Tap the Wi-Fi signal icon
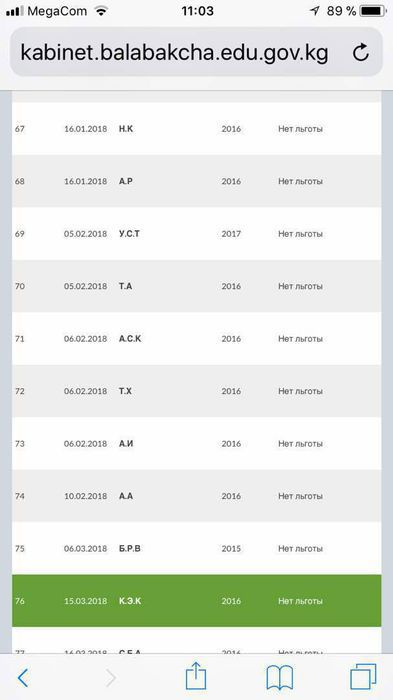This screenshot has height=700, width=393. pyautogui.click(x=102, y=11)
